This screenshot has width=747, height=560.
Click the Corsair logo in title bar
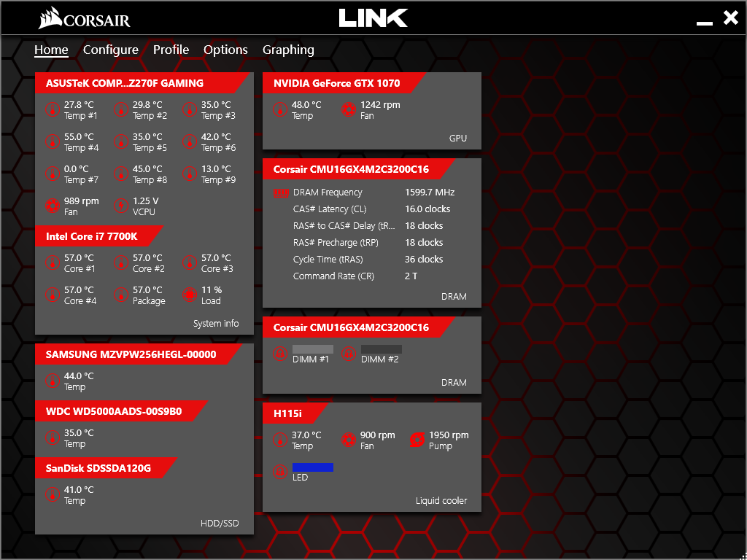point(85,19)
